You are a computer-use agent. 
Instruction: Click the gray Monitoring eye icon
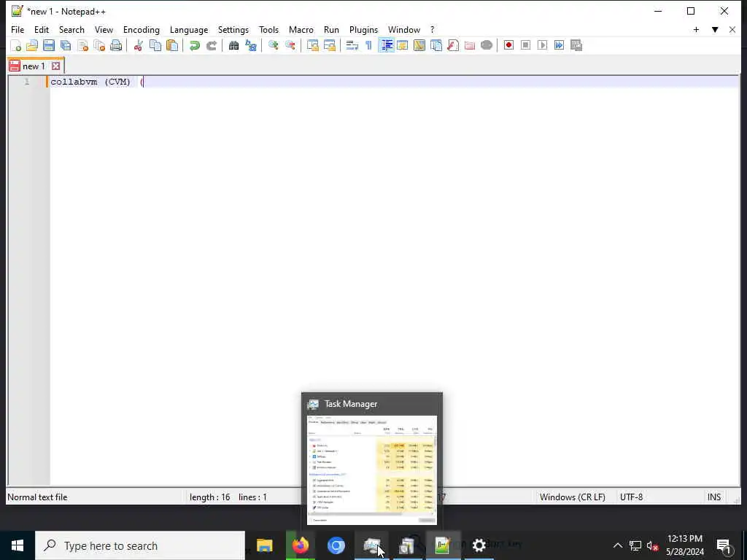pyautogui.click(x=487, y=45)
